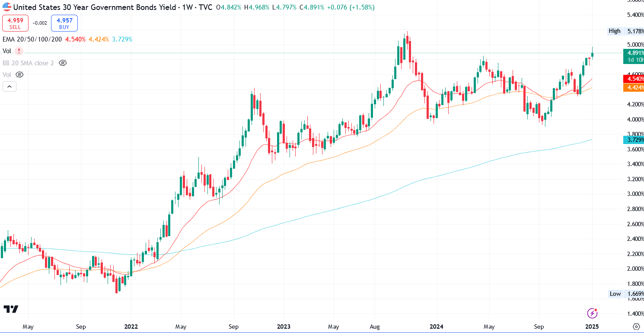
Task: Click the US flag symbol logo
Action: [7, 7]
